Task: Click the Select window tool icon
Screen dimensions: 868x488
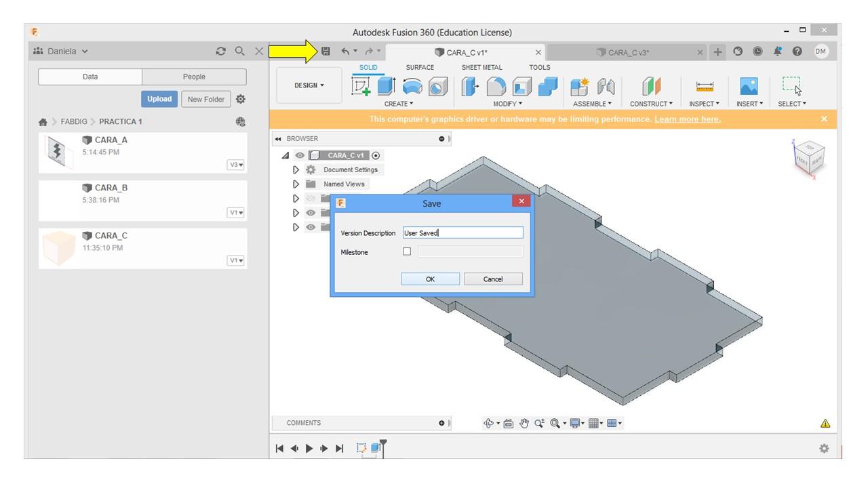Action: pyautogui.click(x=792, y=86)
